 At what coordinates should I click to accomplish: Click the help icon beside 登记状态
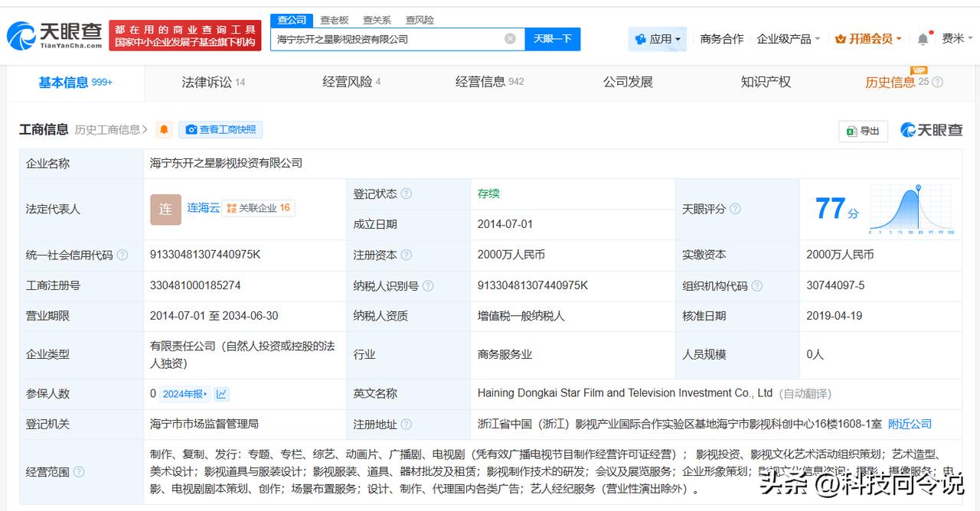[407, 194]
